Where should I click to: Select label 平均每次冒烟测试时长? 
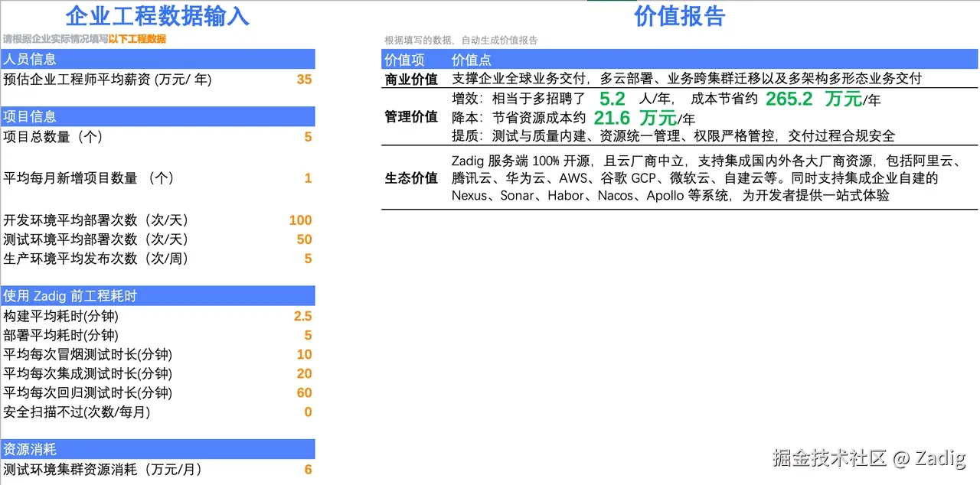[88, 354]
